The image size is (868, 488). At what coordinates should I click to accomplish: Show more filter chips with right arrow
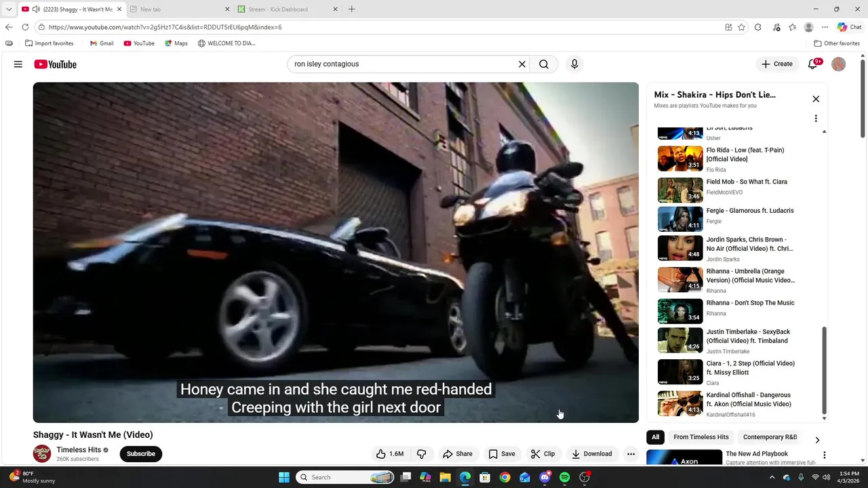(817, 440)
